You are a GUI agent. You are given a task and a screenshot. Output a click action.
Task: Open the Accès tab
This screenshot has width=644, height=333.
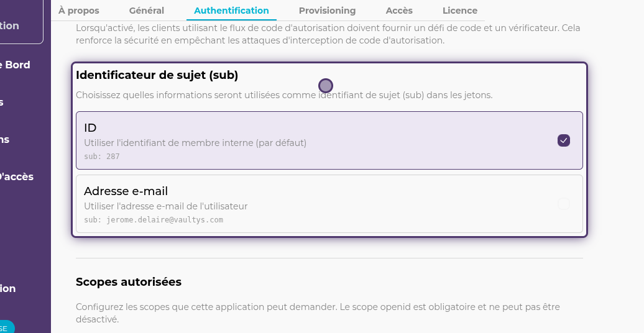[399, 11]
